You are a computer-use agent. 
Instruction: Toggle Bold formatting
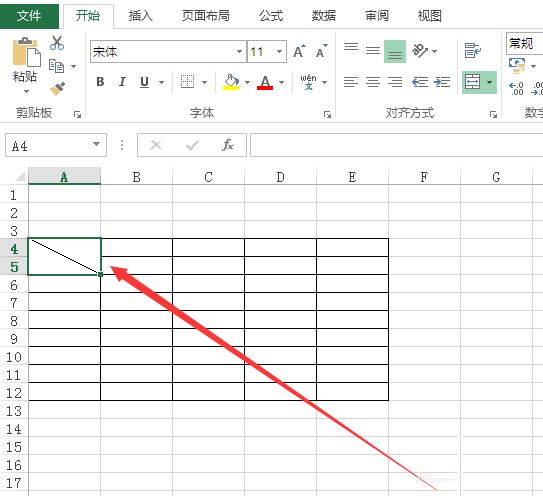pyautogui.click(x=100, y=82)
